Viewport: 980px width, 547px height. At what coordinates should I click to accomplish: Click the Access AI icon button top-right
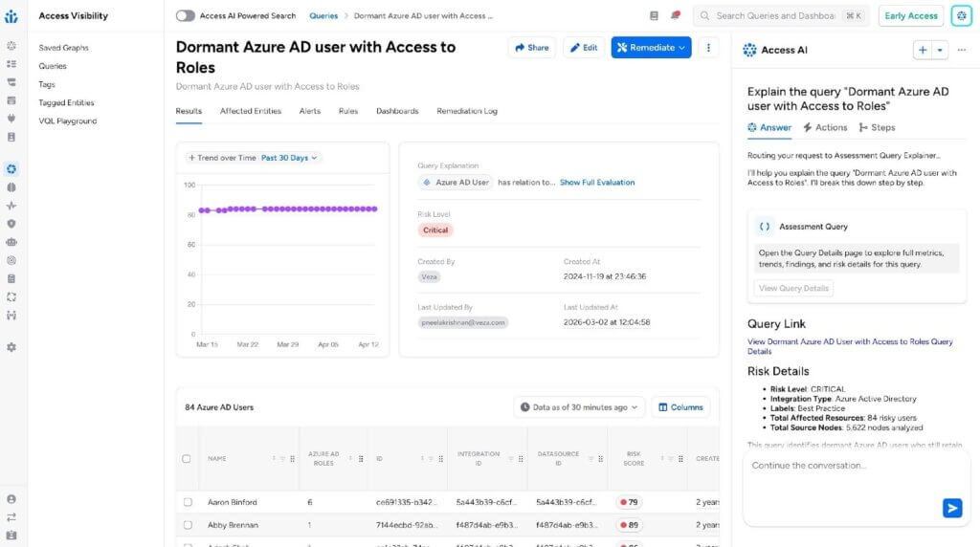[x=961, y=16]
